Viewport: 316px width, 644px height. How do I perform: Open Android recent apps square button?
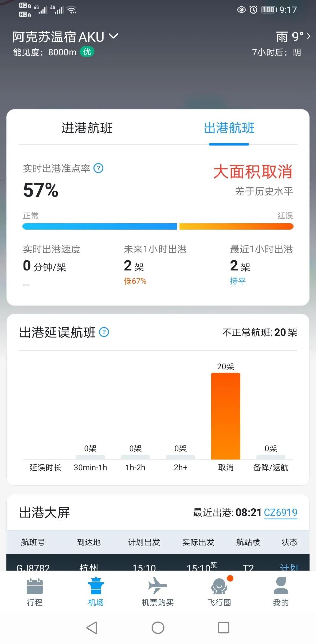click(223, 628)
